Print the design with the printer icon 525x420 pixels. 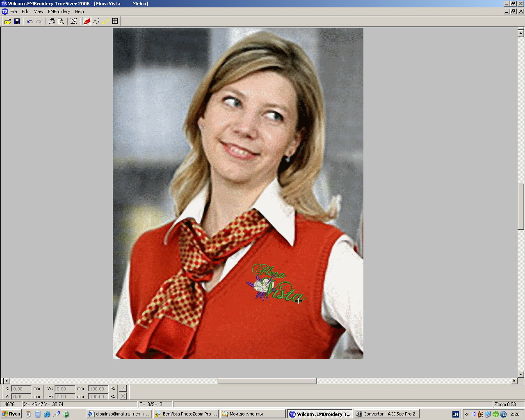(x=52, y=21)
